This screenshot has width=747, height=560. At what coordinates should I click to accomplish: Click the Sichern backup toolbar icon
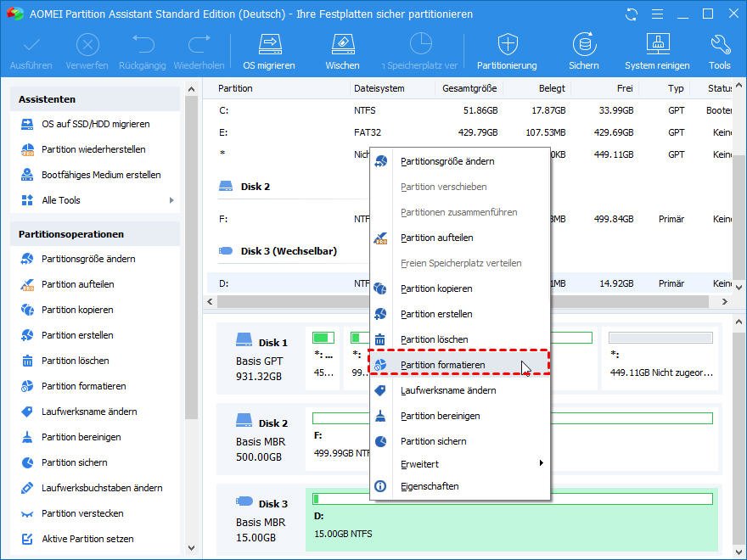click(584, 52)
